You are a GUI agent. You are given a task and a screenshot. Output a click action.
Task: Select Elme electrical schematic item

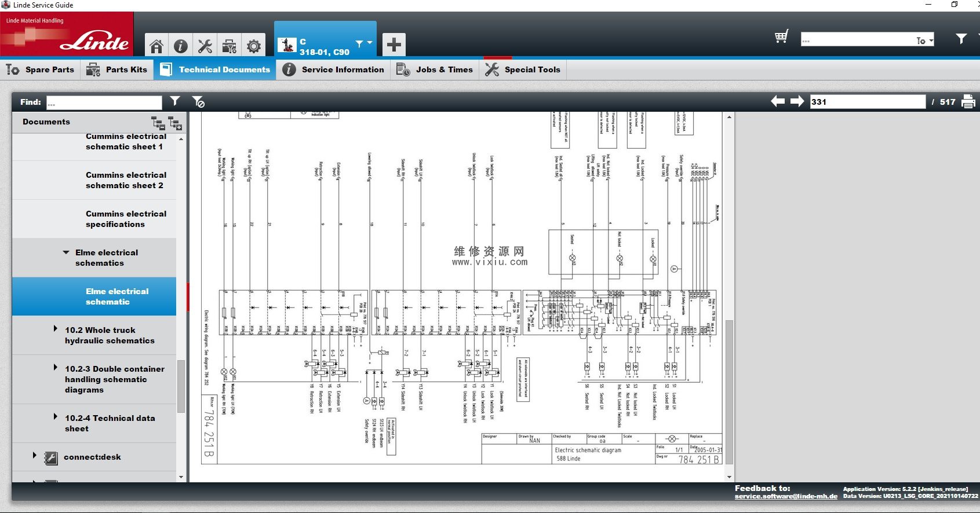94,296
